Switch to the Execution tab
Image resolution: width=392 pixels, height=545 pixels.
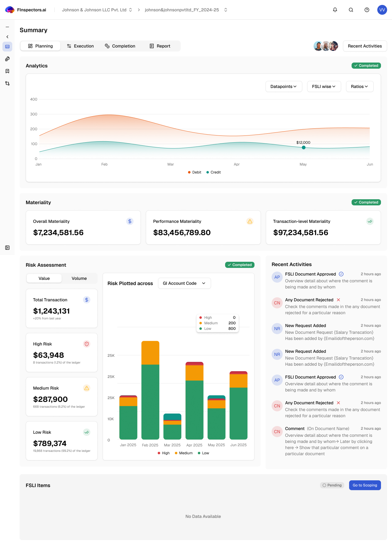80,46
